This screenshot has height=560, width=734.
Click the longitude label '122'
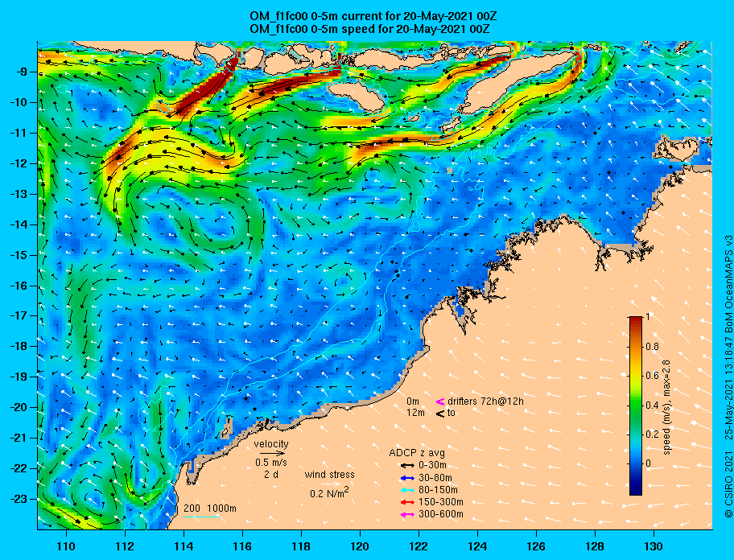(419, 546)
